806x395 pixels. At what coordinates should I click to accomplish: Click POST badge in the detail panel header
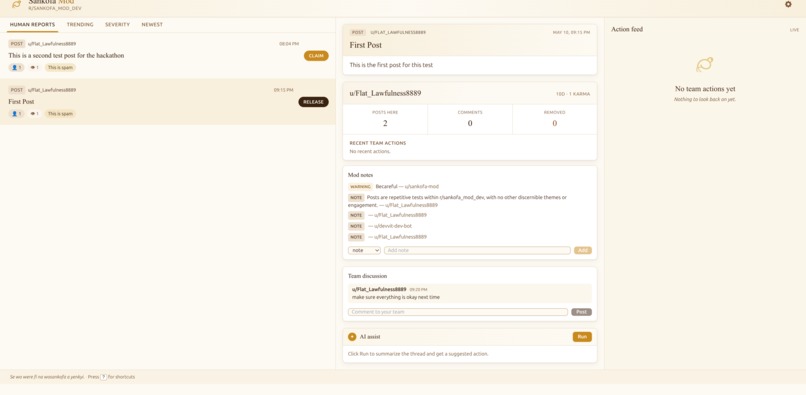click(358, 32)
